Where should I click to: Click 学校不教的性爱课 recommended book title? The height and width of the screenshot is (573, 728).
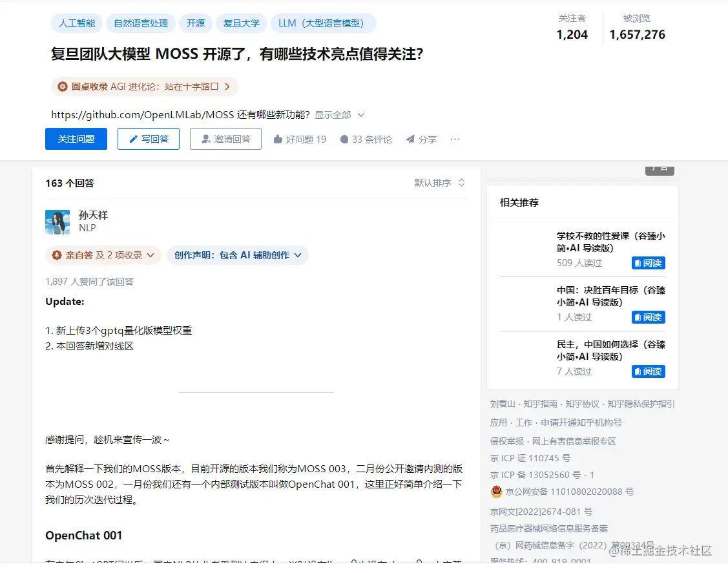tap(611, 242)
